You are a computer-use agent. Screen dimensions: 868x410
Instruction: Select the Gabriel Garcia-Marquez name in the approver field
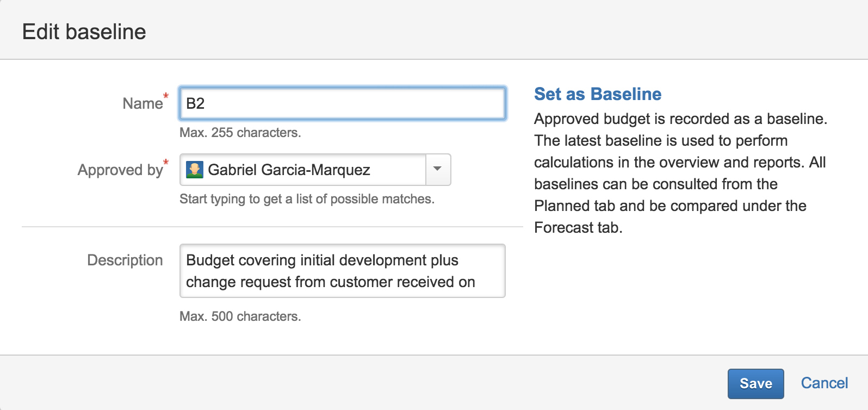click(x=289, y=170)
